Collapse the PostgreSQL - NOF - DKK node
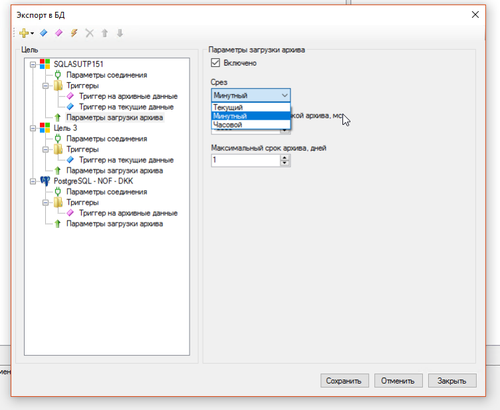Image resolution: width=500 pixels, height=410 pixels. [33, 181]
